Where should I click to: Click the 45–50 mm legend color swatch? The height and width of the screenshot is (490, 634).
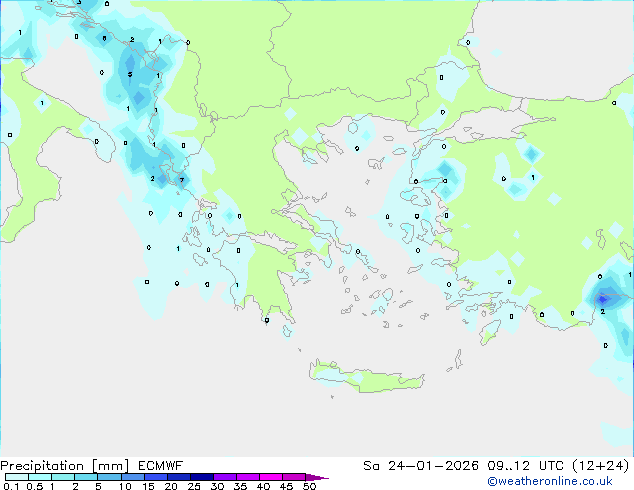294,477
